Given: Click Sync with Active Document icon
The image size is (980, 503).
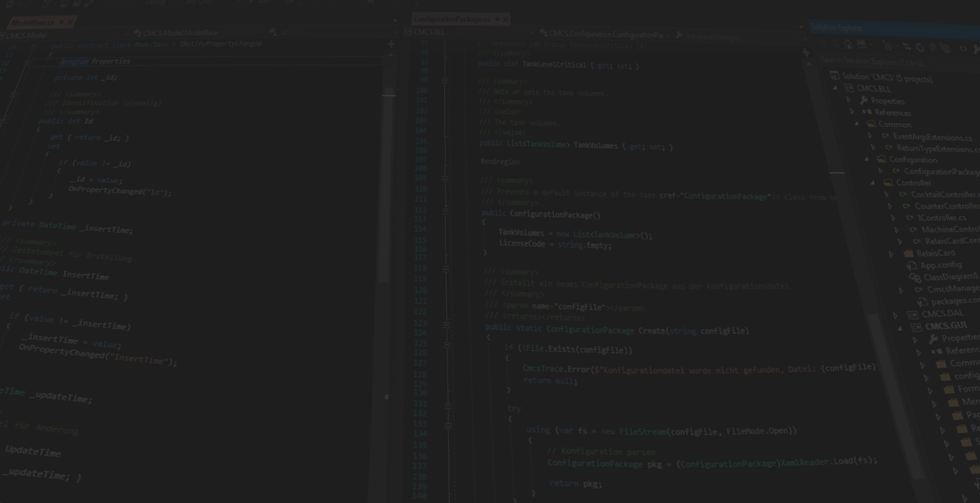Looking at the screenshot, I should [906, 47].
